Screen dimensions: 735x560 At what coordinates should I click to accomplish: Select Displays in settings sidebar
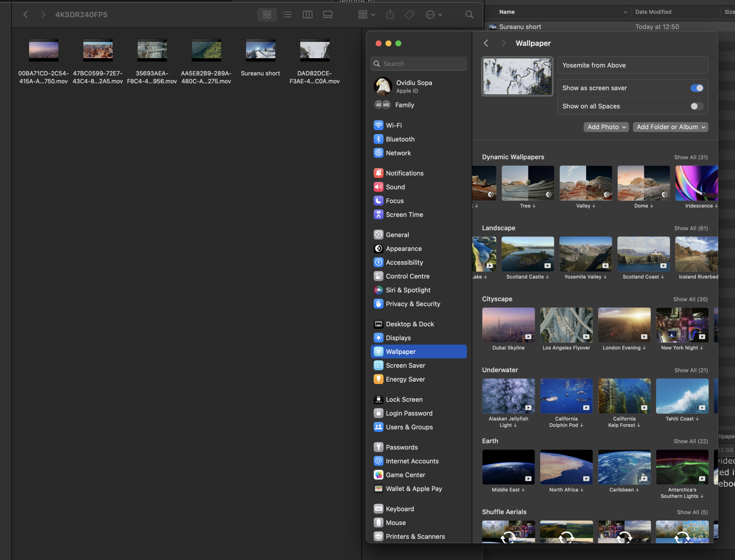(x=398, y=338)
